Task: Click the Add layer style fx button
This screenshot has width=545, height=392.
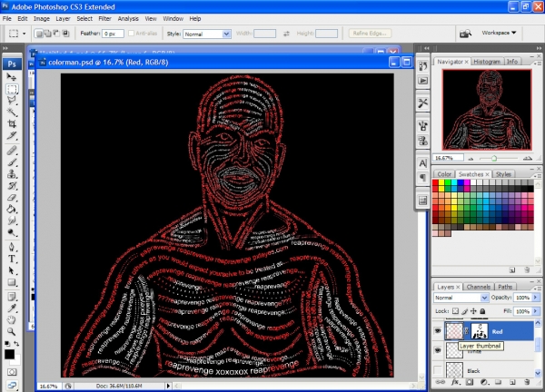Action: [455, 382]
